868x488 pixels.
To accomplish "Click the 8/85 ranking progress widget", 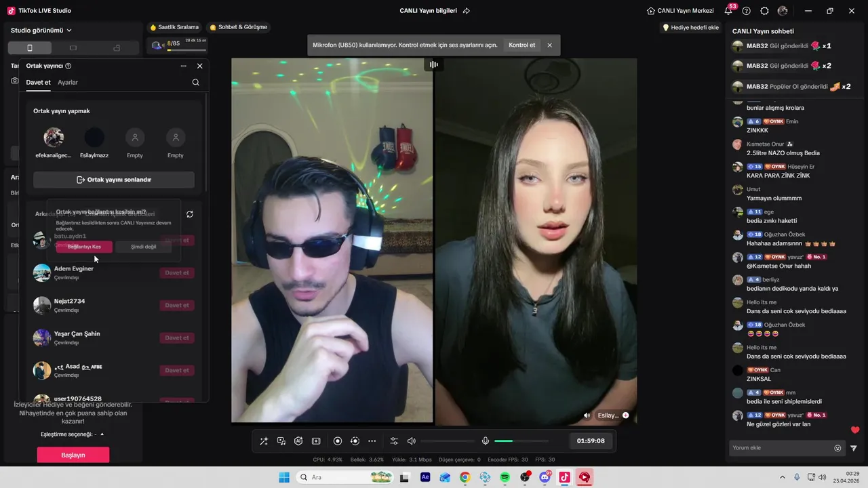I will [178, 45].
